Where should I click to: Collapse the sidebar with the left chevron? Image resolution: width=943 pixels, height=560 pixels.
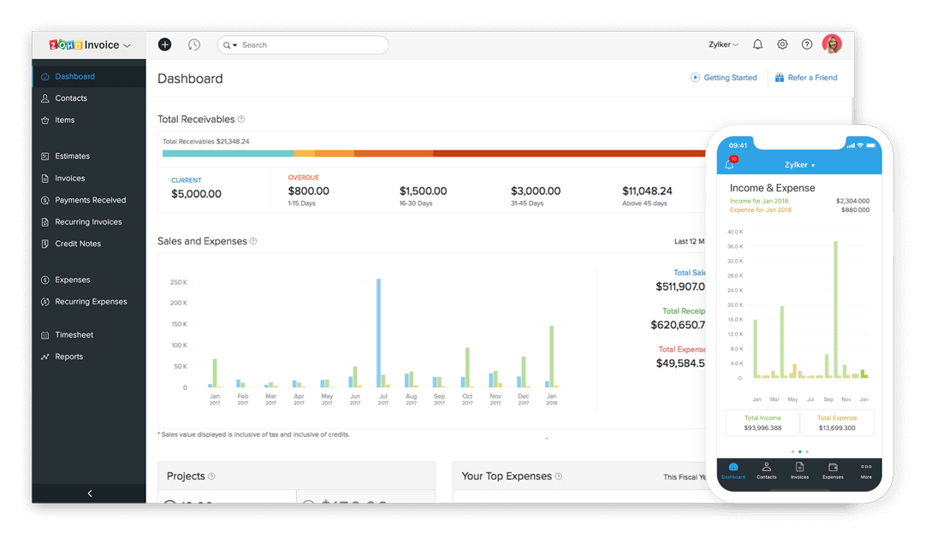click(x=89, y=493)
